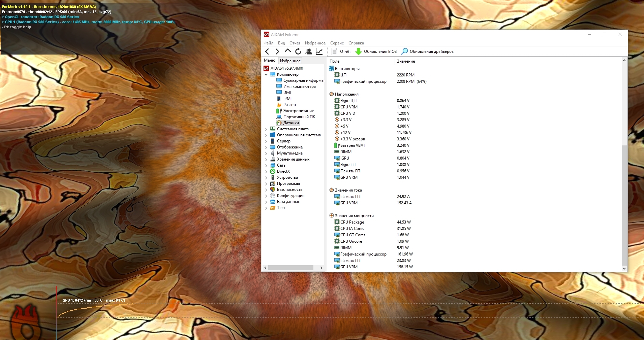Expand the Операционная система node
The height and width of the screenshot is (340, 644).
pos(266,135)
